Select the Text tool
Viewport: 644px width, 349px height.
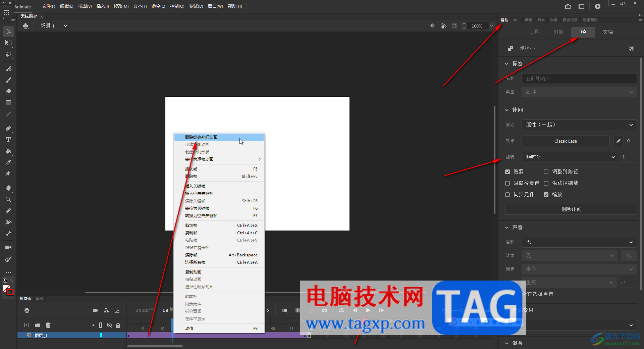coord(8,140)
